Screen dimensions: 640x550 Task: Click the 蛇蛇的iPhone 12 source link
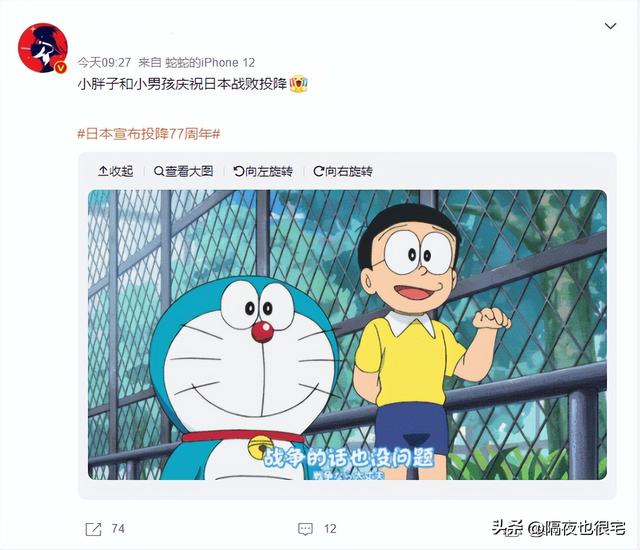click(x=210, y=62)
